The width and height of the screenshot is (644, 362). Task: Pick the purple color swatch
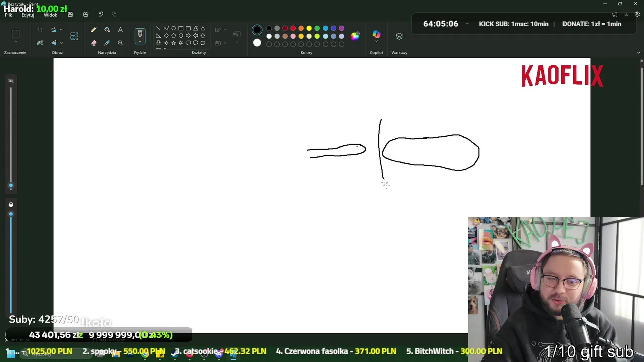(342, 28)
